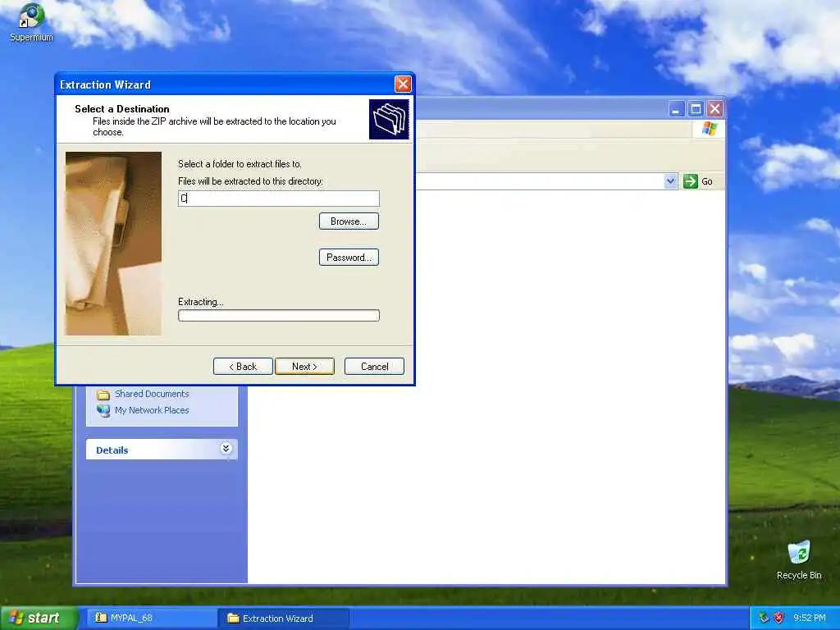This screenshot has height=630, width=840.
Task: Close the Extraction Wizard dialog
Action: pos(403,84)
